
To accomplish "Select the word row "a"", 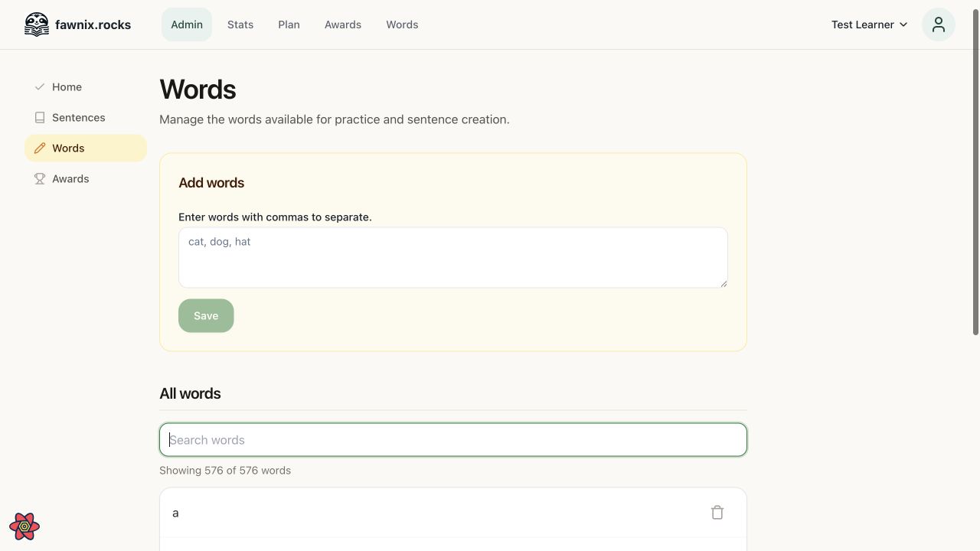I will point(453,513).
